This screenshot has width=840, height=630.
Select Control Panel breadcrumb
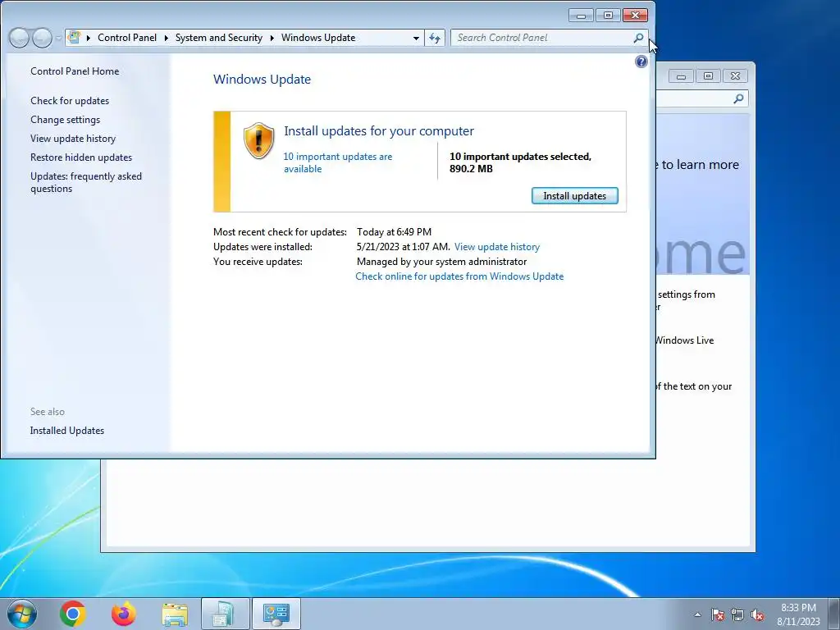(x=127, y=38)
